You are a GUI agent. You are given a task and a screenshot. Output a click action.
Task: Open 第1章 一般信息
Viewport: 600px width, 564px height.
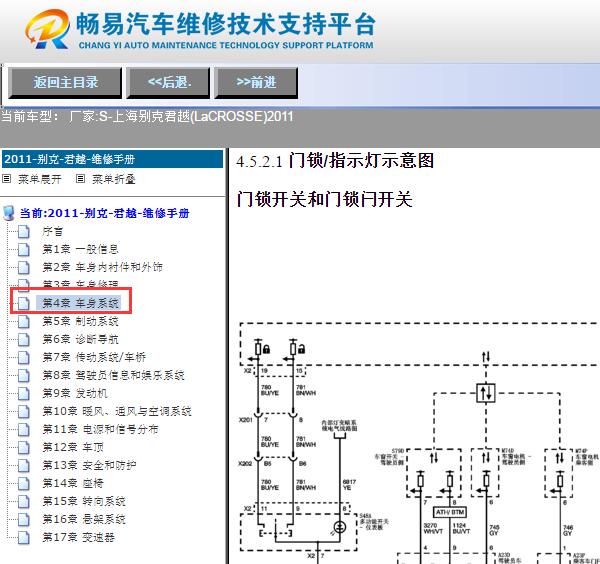click(x=80, y=249)
